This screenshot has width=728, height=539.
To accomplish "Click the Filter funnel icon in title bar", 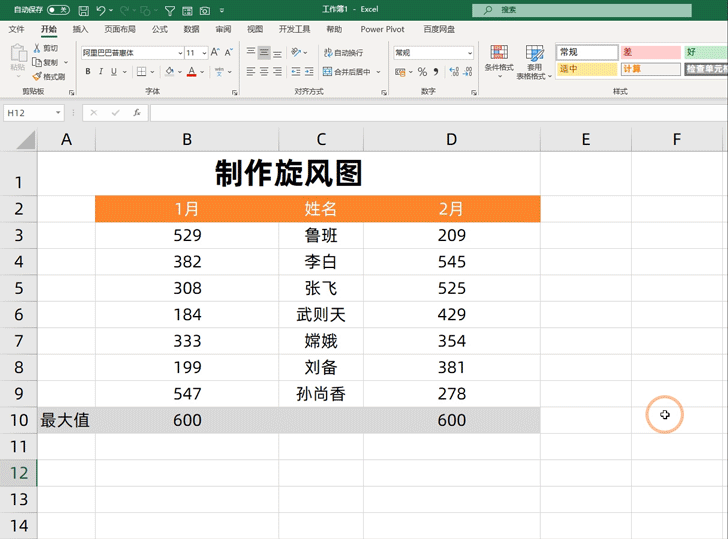I will [x=170, y=10].
